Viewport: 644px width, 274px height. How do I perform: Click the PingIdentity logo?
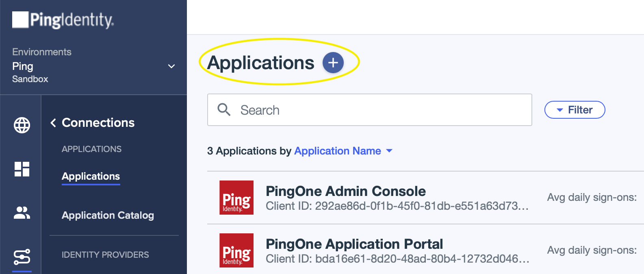[x=63, y=20]
